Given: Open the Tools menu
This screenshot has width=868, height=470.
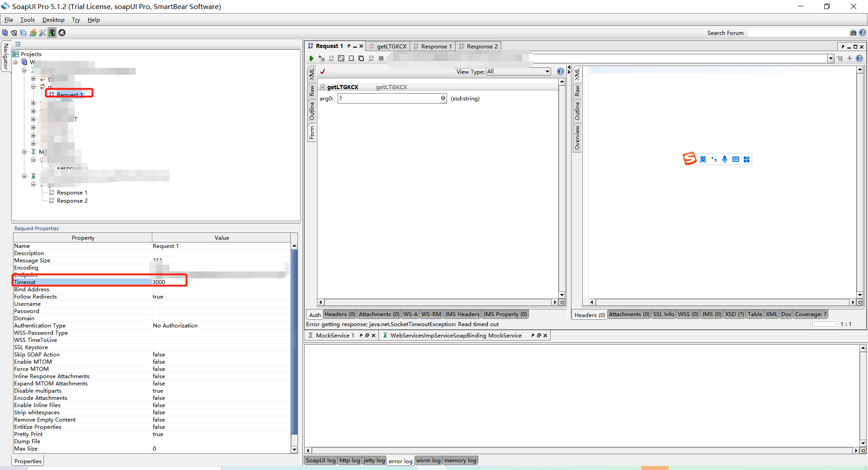Looking at the screenshot, I should 27,19.
